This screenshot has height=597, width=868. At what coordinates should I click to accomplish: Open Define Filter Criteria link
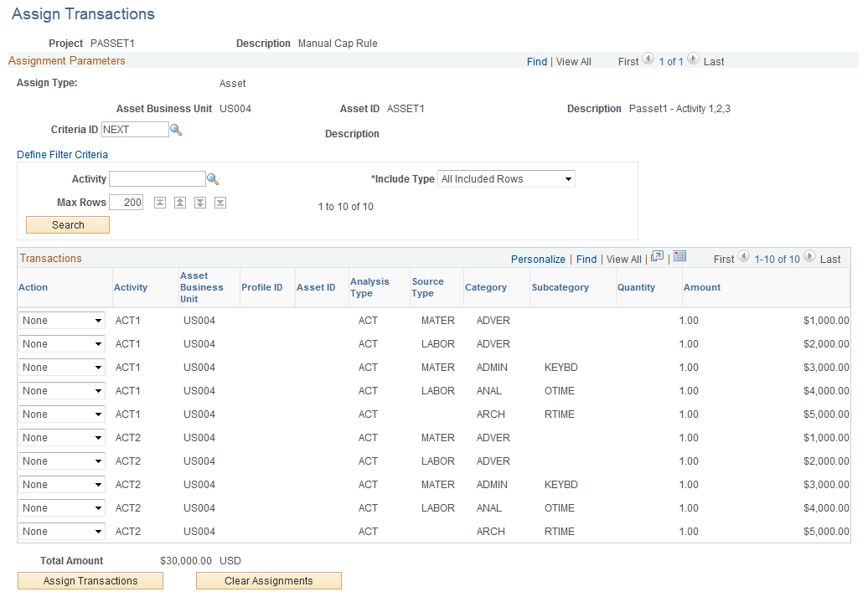coord(63,155)
